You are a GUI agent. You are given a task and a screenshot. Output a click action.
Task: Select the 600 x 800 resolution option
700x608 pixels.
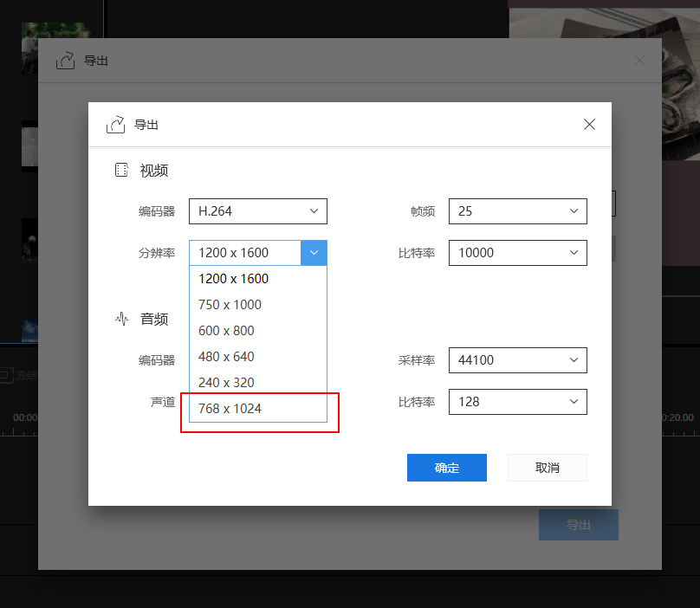click(228, 330)
